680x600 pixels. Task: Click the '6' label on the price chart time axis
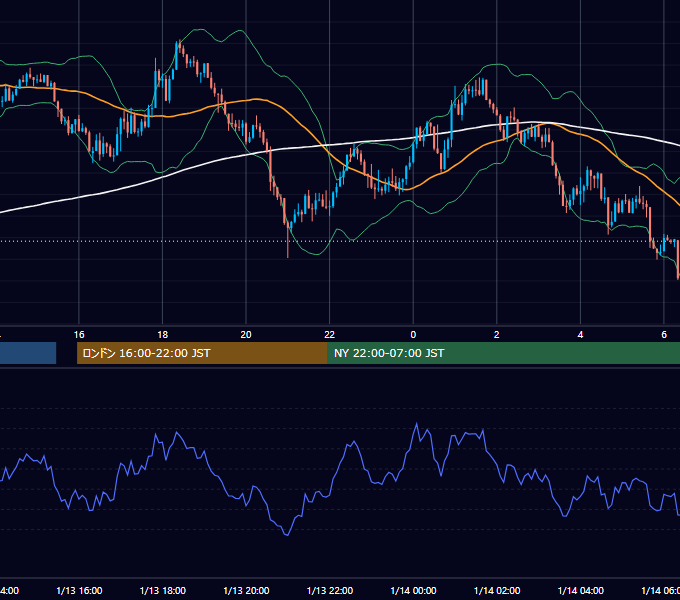664,335
